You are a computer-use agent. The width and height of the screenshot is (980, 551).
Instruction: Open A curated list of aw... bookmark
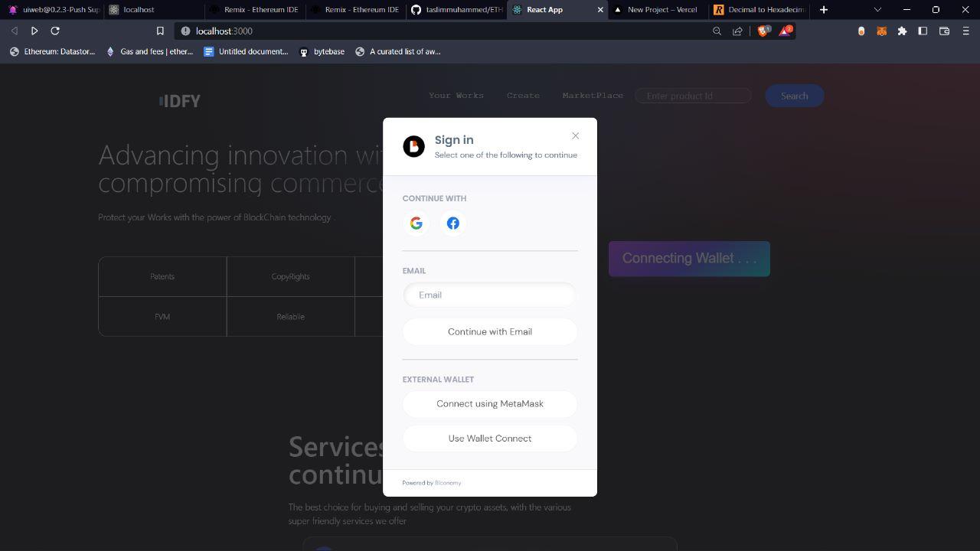397,51
